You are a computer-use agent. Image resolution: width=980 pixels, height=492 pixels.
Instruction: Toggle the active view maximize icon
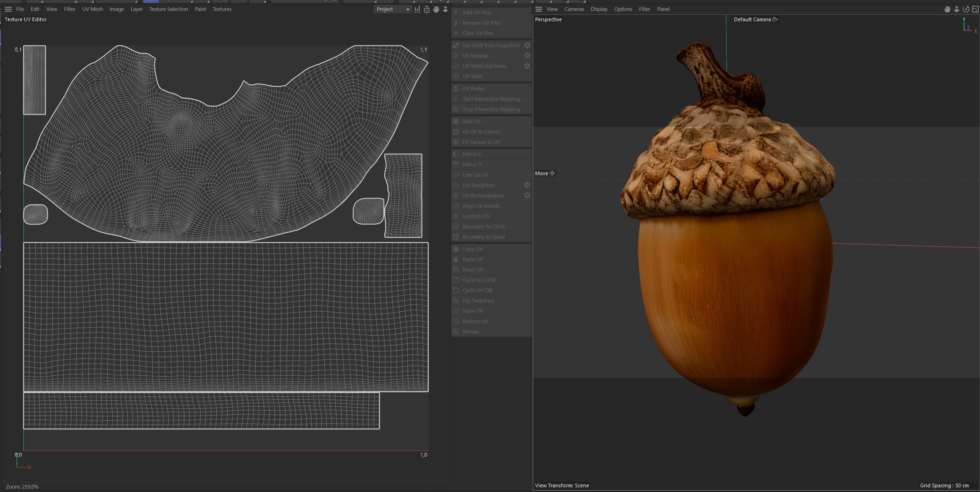[x=975, y=9]
